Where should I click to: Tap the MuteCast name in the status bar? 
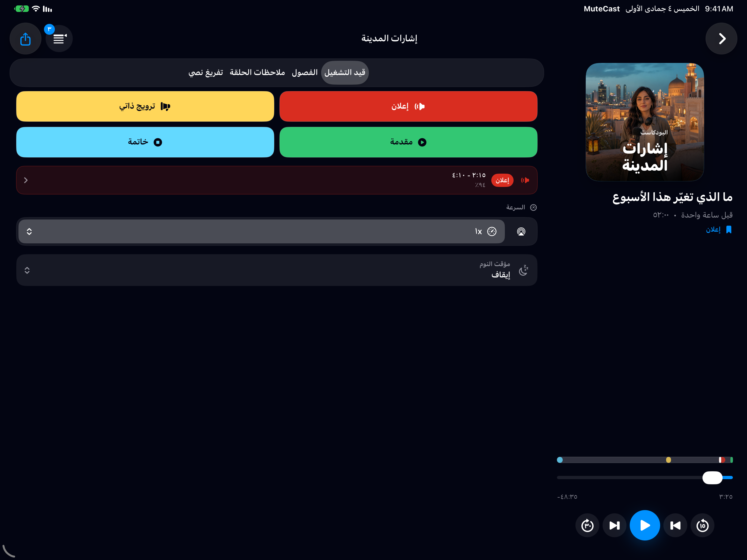pos(602,9)
